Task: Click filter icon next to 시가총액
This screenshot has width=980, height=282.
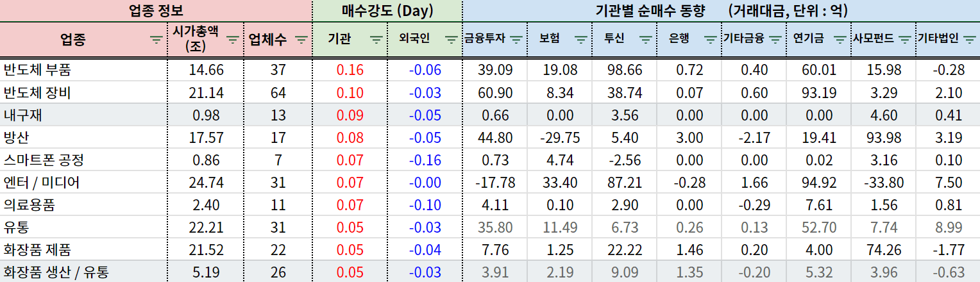Action: click(233, 39)
